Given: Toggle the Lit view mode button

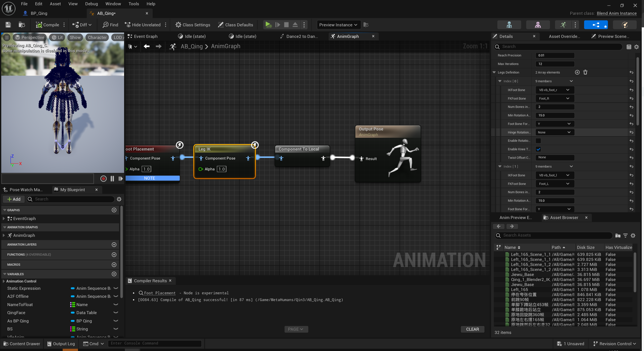Looking at the screenshot, I should pos(57,37).
